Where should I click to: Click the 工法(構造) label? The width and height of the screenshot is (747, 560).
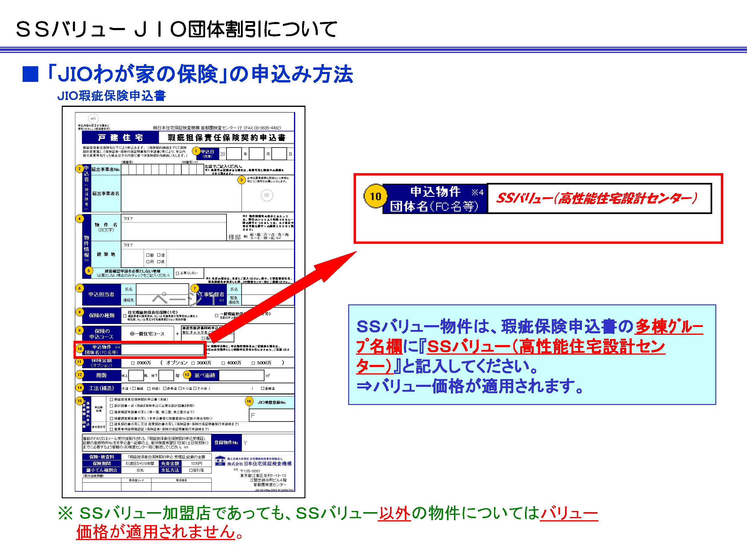101,388
